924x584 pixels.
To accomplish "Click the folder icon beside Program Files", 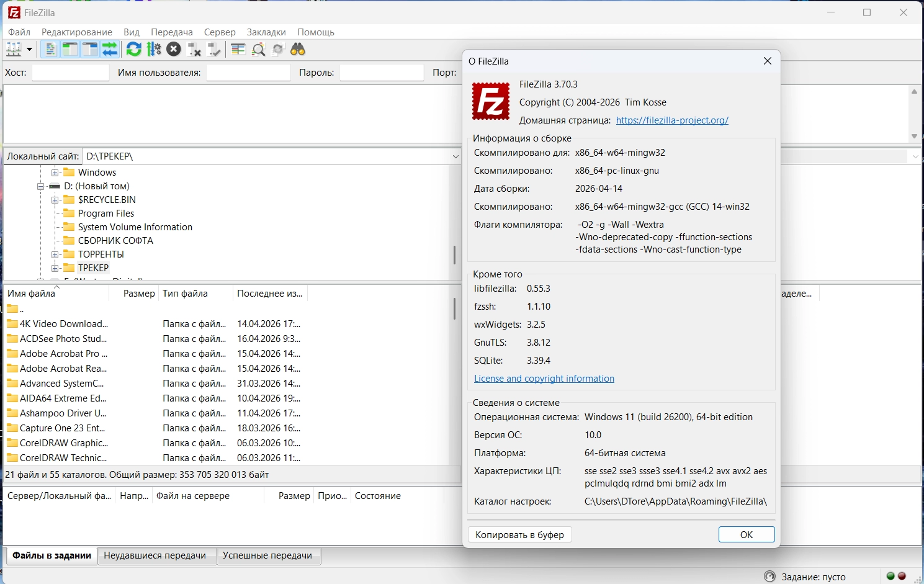I will click(69, 213).
